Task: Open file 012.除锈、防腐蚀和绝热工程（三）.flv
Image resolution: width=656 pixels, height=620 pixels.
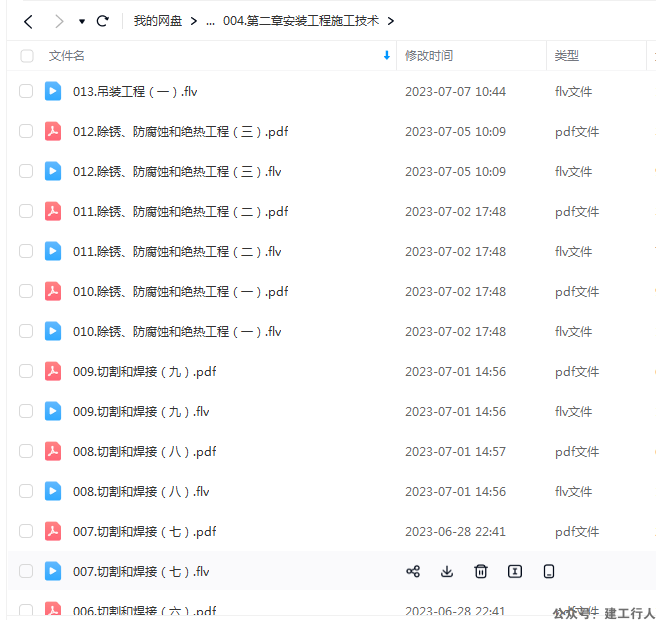Action: tap(177, 172)
